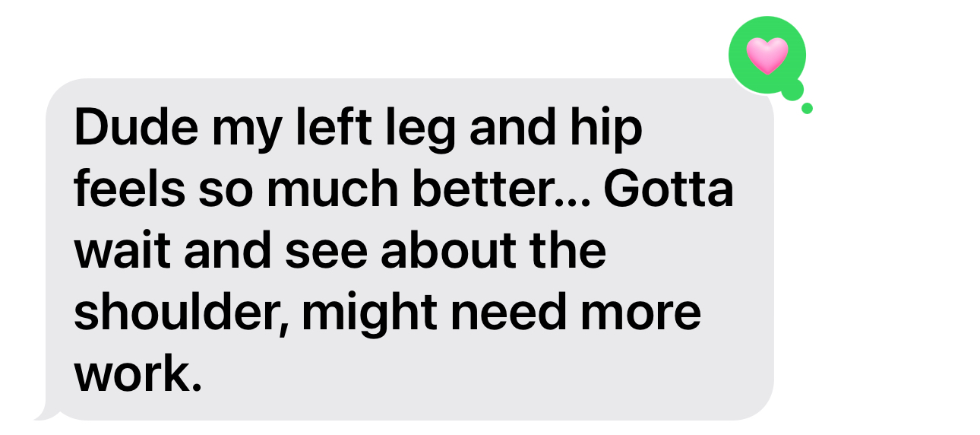Viewport: 980px width, 435px height.
Task: Tap the pink heart reaction icon
Action: tap(767, 56)
